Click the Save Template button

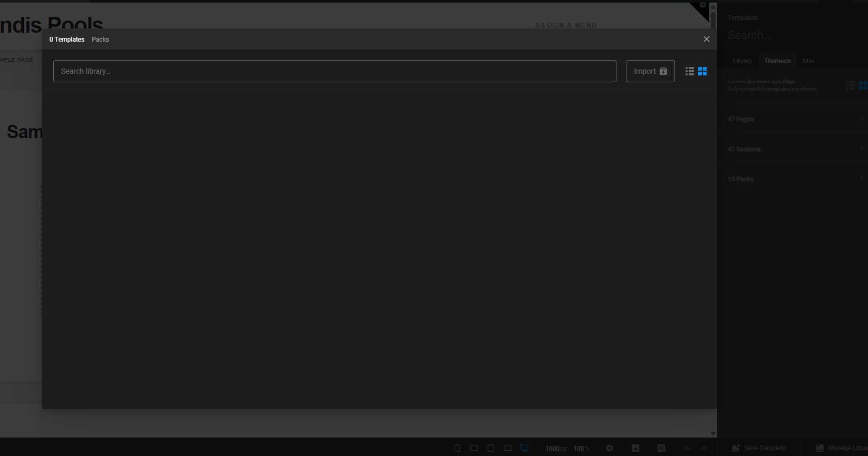759,448
